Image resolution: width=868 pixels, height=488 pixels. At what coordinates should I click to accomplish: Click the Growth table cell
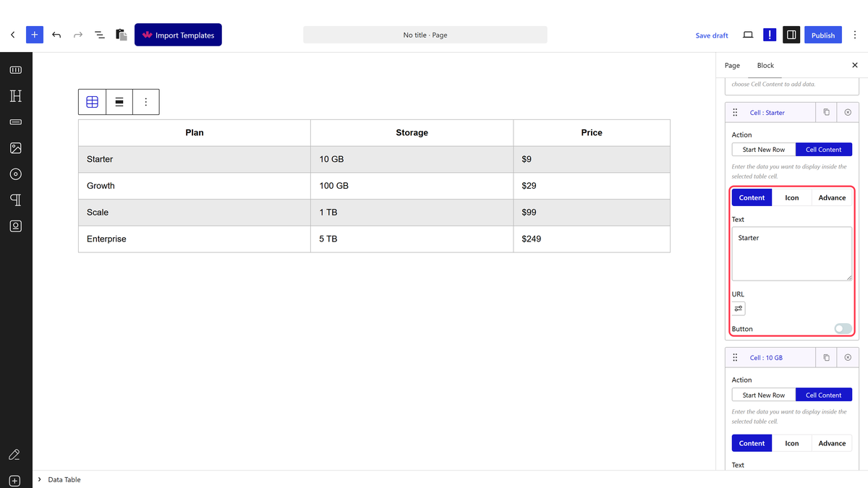(195, 186)
